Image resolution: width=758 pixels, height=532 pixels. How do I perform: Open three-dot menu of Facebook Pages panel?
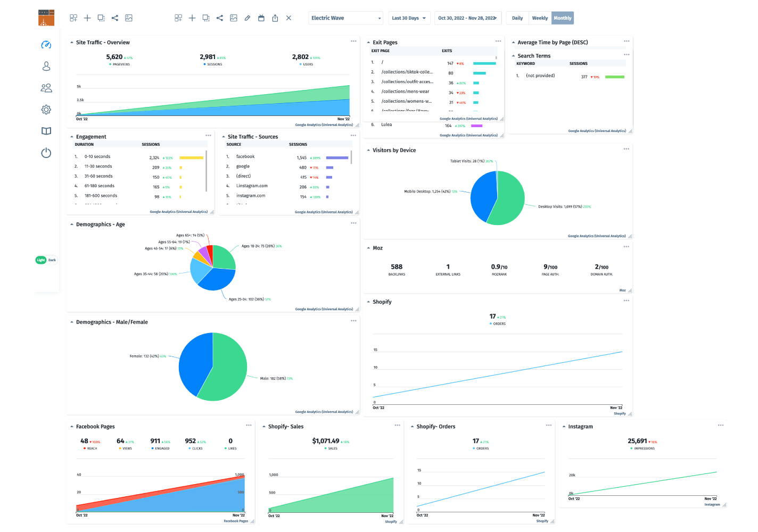coord(249,425)
